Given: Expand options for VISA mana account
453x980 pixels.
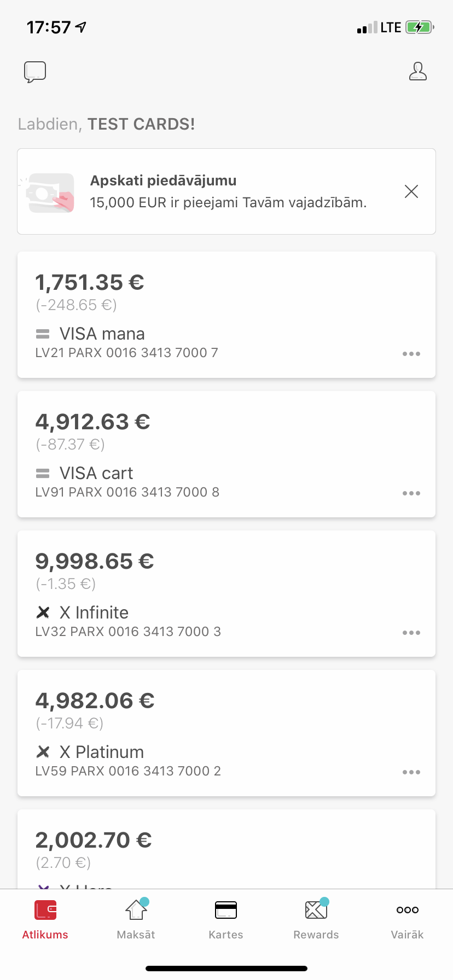Looking at the screenshot, I should (x=411, y=354).
